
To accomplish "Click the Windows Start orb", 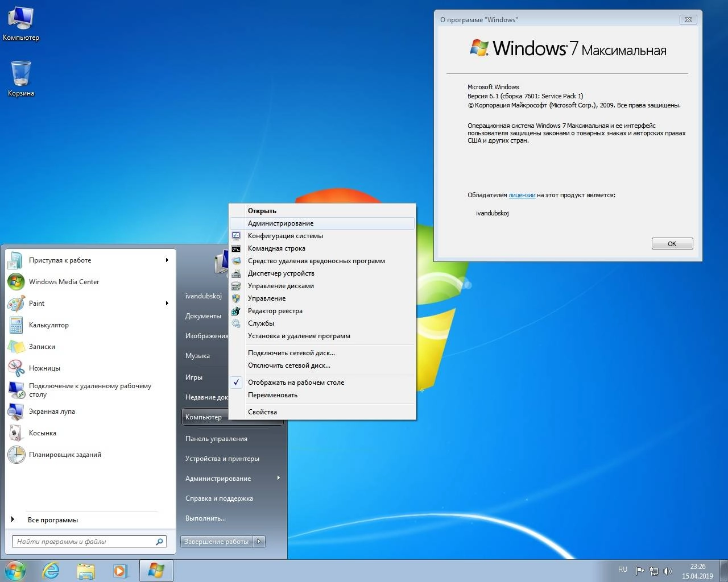I will point(15,571).
